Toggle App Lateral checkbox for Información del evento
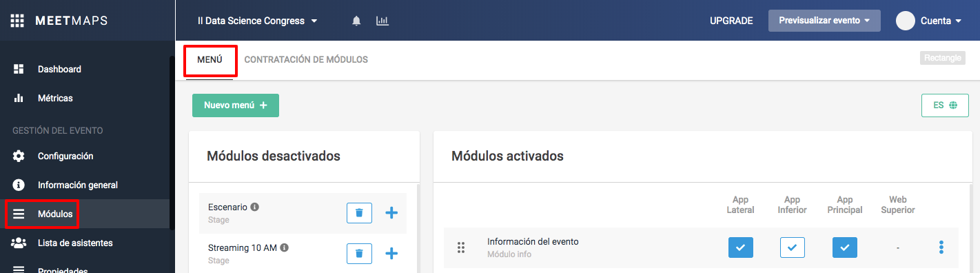Image resolution: width=980 pixels, height=273 pixels. [741, 247]
